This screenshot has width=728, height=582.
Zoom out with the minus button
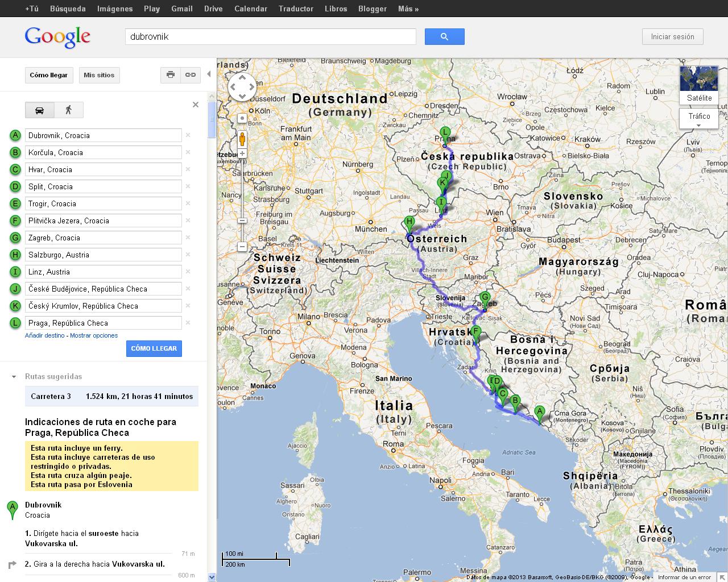click(x=242, y=247)
